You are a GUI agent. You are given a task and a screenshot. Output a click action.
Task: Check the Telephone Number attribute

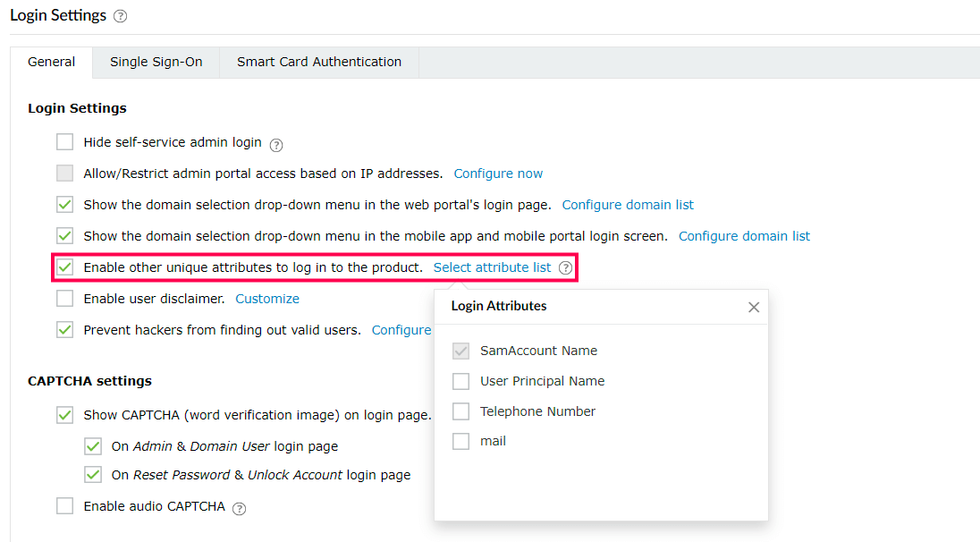(460, 412)
